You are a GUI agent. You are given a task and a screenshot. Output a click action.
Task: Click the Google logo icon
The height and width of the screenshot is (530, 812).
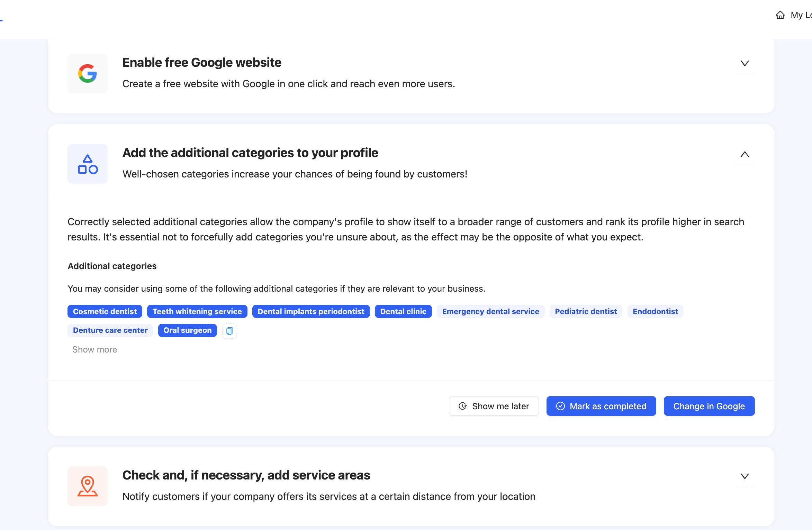point(87,73)
